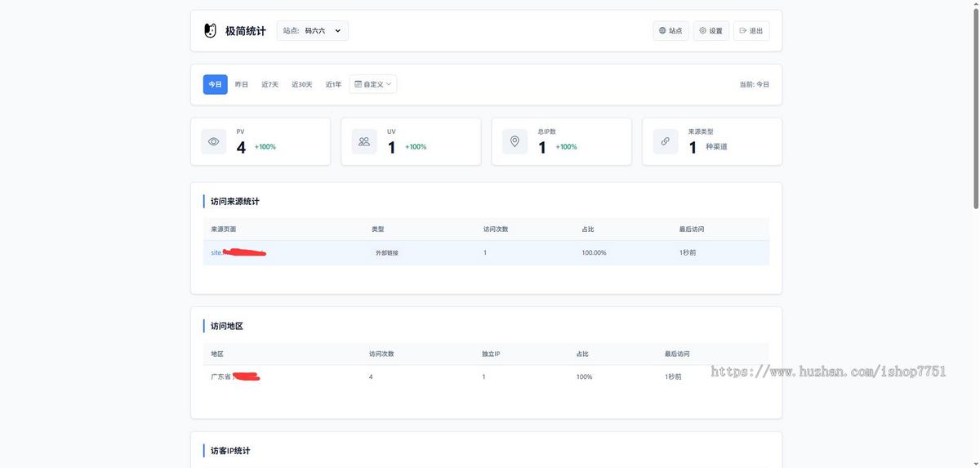Select the 今日 time range tab

215,84
